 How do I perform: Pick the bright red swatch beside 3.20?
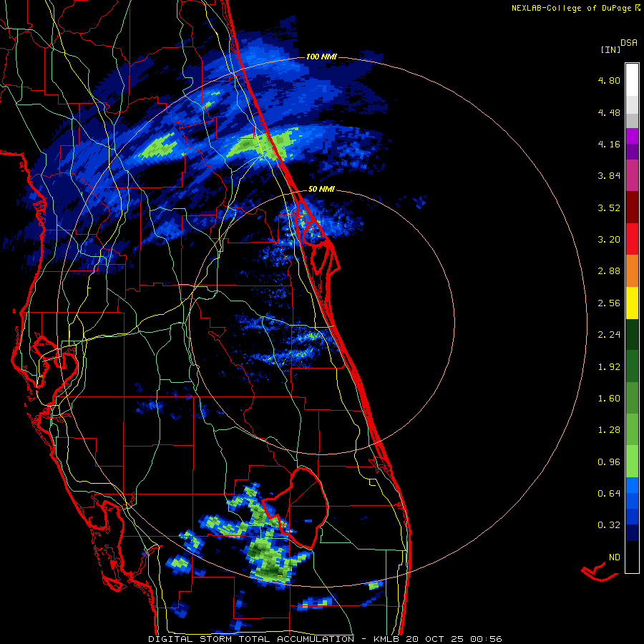[632, 240]
